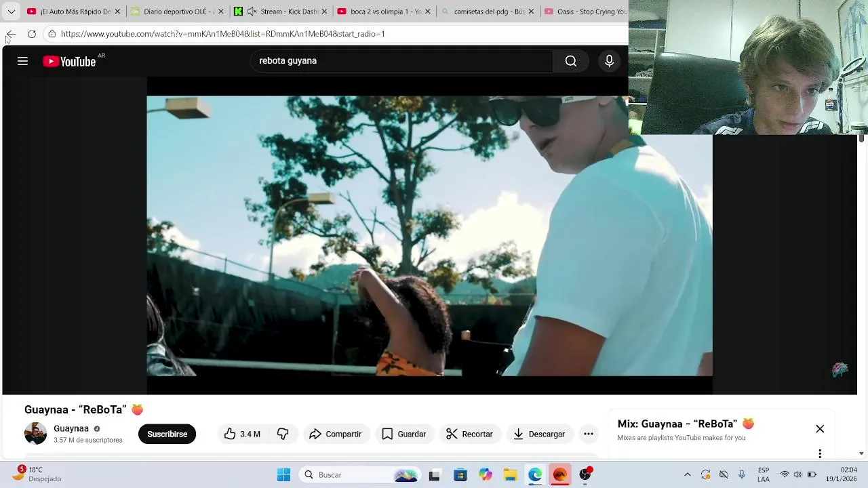
Task: Dislike the ReBoTa video
Action: coord(283,434)
